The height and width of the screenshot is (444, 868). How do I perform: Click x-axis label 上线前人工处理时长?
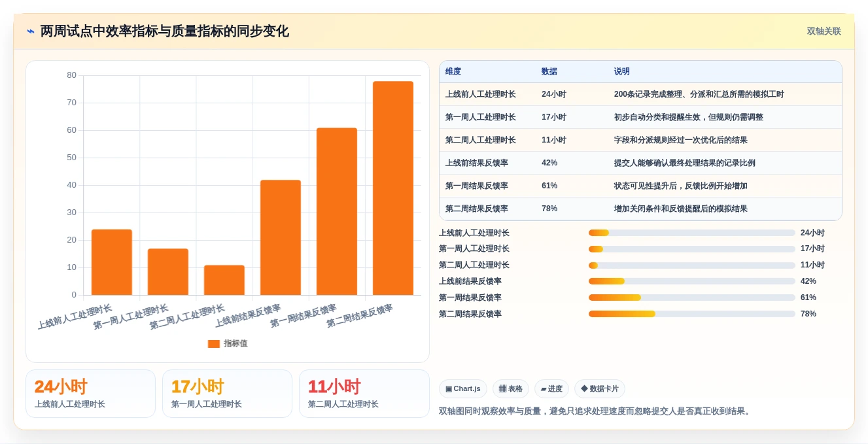tap(75, 316)
